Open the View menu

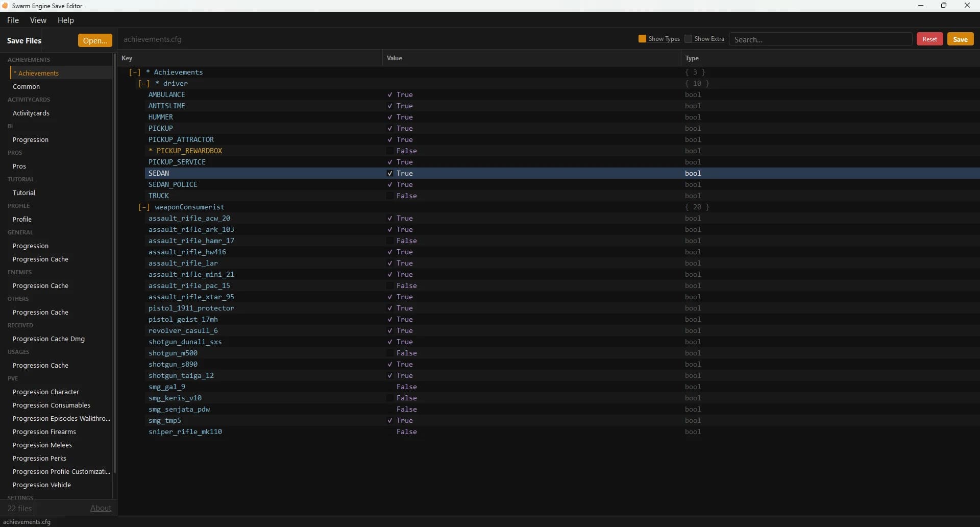[x=38, y=20]
